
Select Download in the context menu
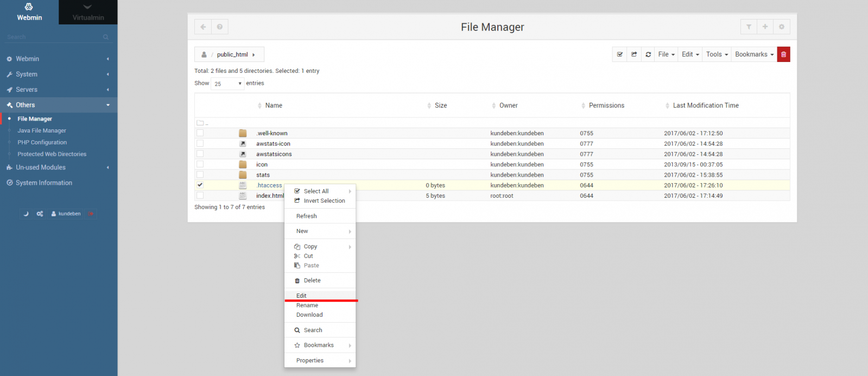pyautogui.click(x=309, y=315)
